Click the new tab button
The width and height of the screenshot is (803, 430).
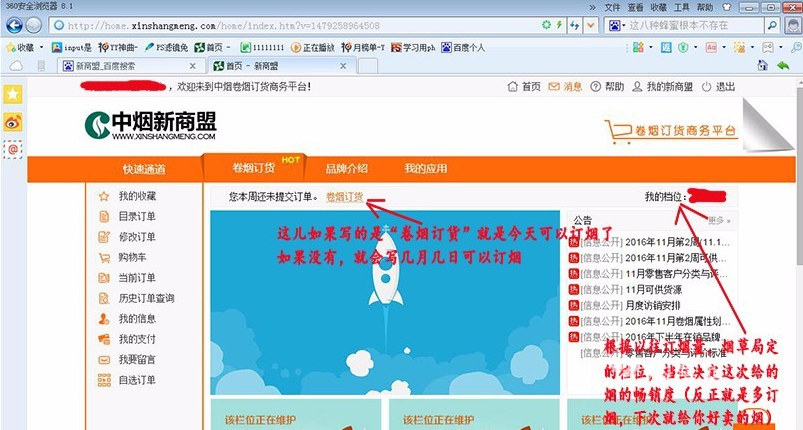click(x=367, y=66)
